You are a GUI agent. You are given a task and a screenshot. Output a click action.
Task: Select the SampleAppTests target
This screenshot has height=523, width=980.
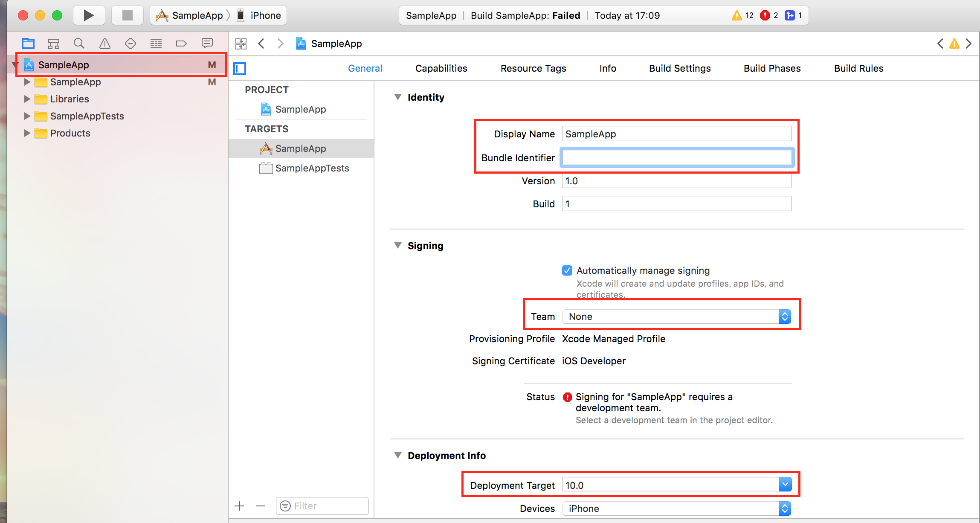tap(301, 168)
